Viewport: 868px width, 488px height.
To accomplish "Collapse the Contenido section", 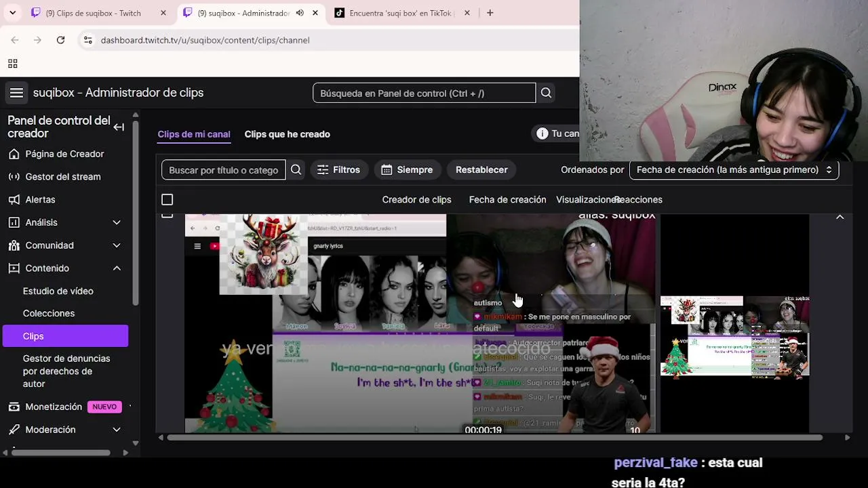I will tap(65, 268).
